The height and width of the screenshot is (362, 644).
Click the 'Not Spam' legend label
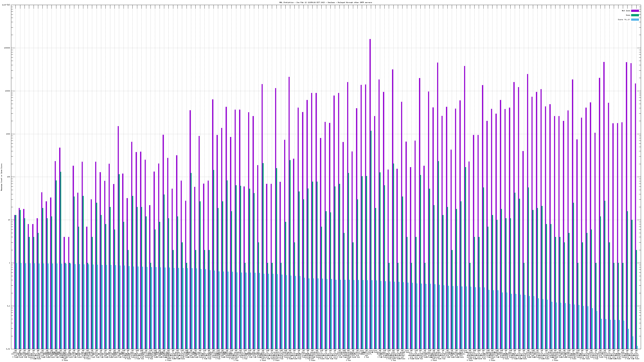pyautogui.click(x=626, y=11)
